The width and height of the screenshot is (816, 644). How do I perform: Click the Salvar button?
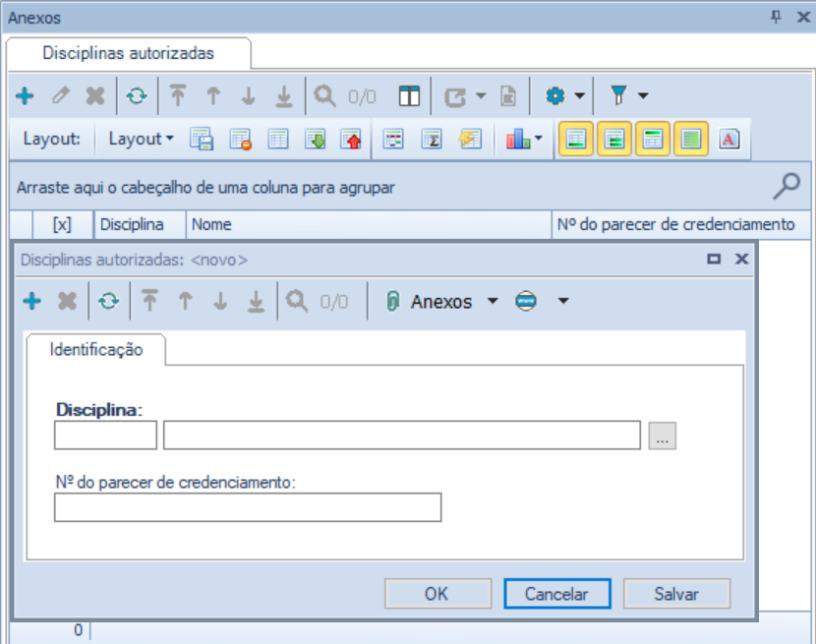[677, 594]
